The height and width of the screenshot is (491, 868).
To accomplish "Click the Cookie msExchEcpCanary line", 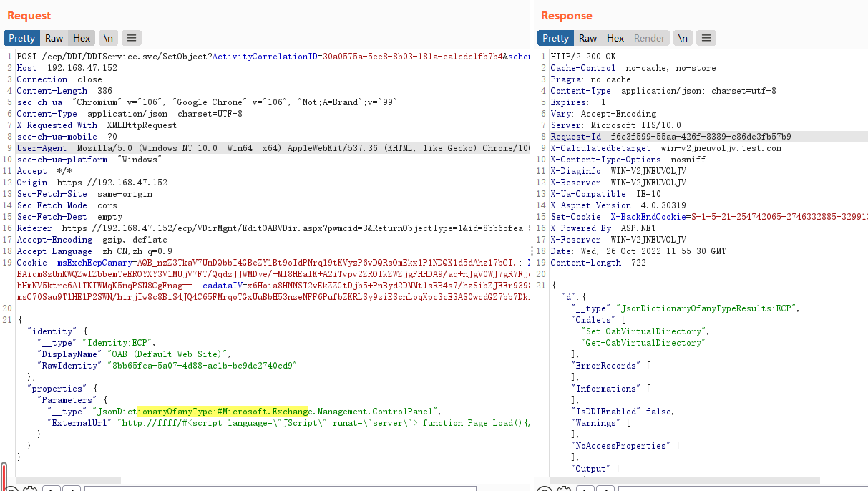I will click(273, 263).
